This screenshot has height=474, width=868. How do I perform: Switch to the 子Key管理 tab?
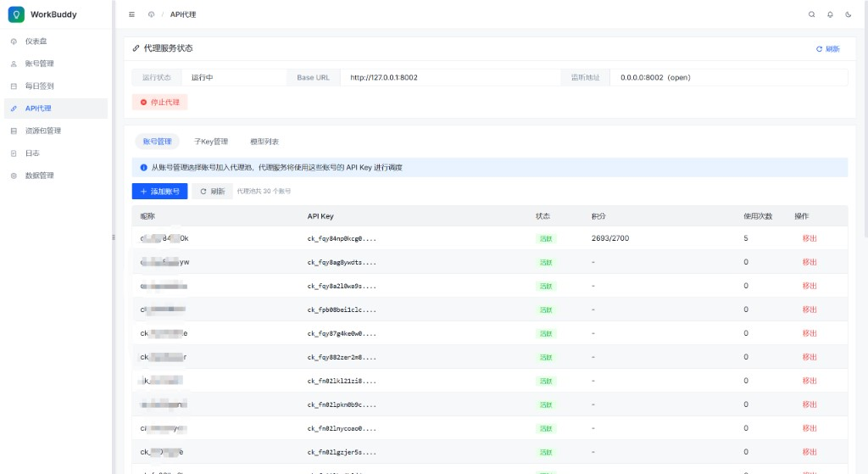tap(211, 142)
